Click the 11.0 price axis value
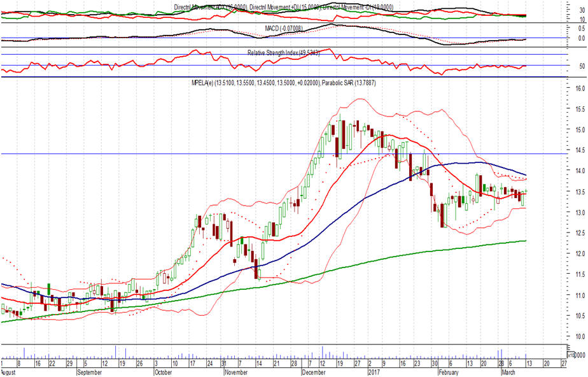The image size is (588, 377). click(x=580, y=295)
